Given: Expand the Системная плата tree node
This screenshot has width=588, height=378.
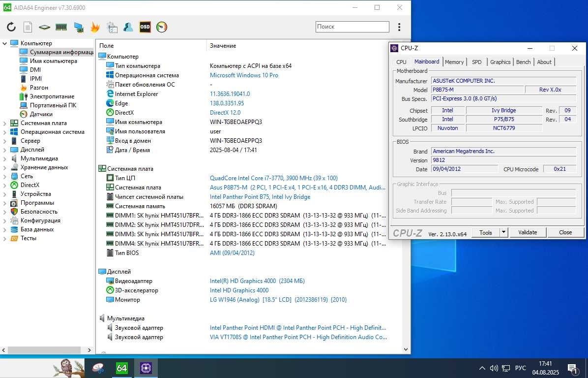Looking at the screenshot, I should tap(5, 123).
